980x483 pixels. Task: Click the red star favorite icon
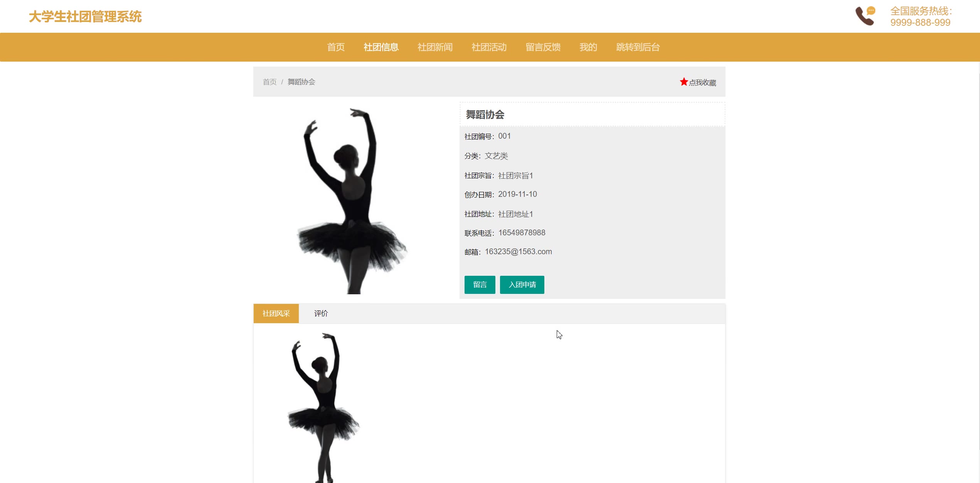coord(684,82)
